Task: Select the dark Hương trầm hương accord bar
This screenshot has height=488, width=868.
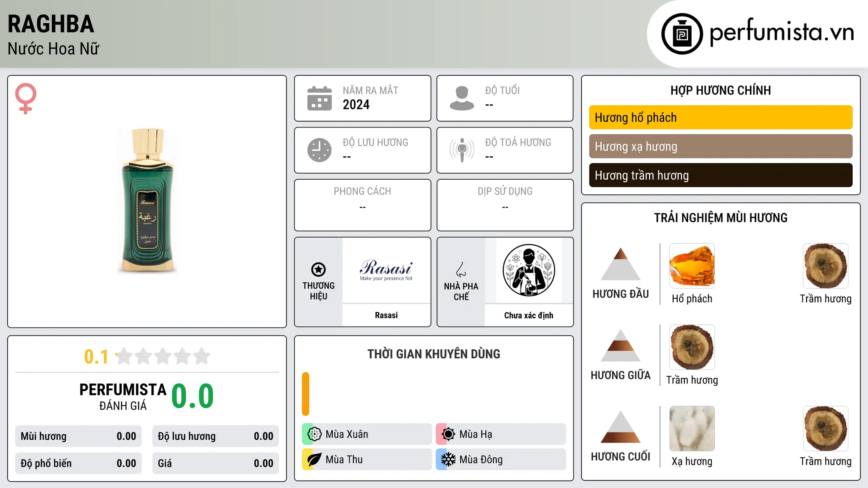Action: point(721,175)
